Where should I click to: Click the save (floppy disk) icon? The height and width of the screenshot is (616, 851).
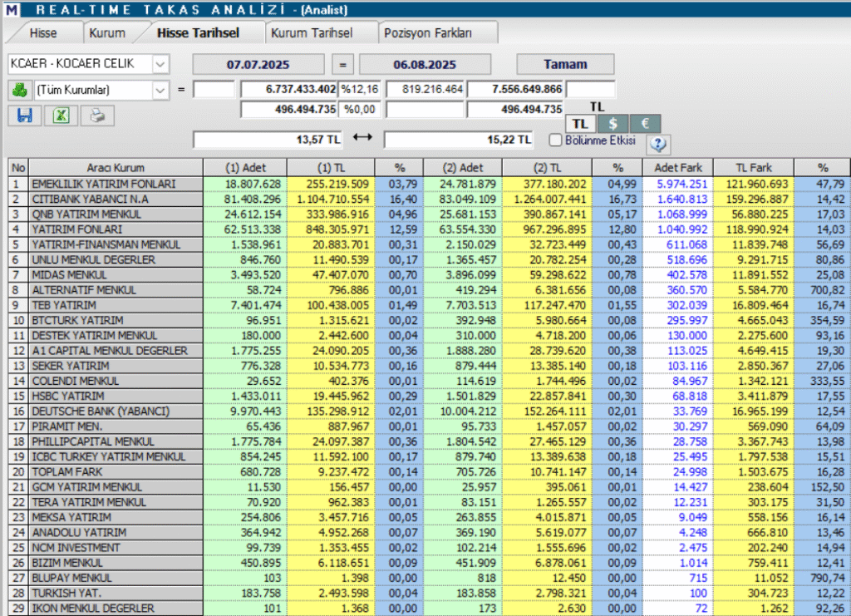(x=24, y=116)
